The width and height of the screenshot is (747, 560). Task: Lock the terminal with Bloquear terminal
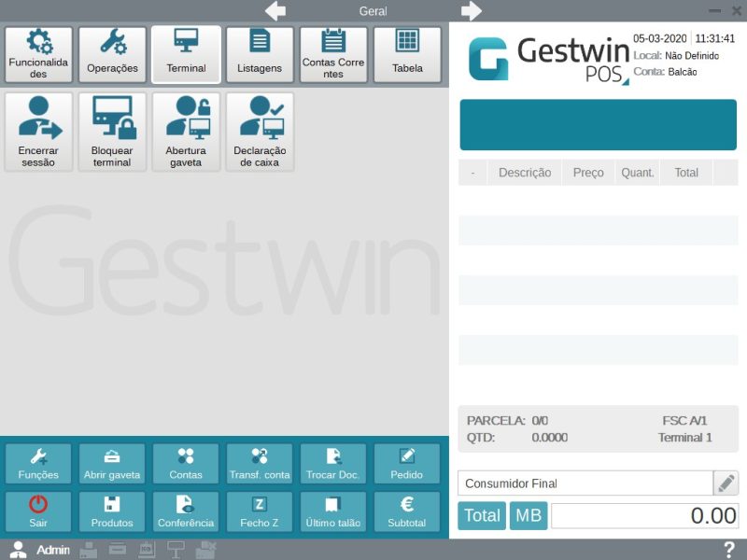point(112,132)
